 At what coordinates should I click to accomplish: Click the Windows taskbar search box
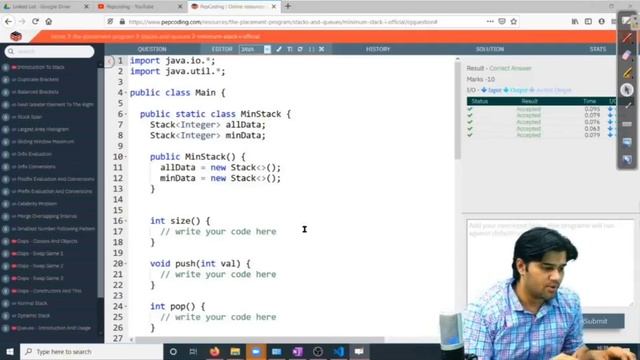91,351
